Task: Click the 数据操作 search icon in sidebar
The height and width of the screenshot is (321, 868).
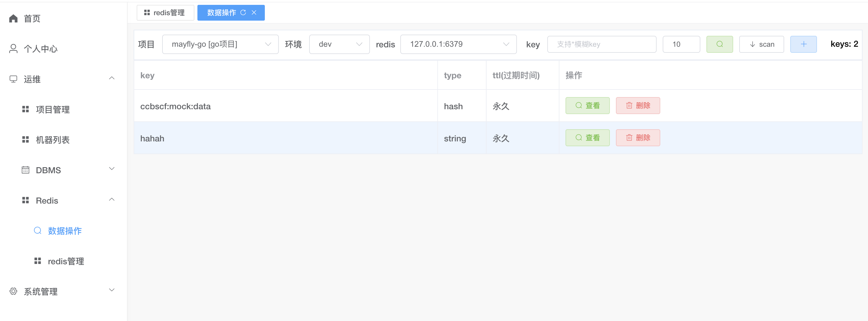Action: 37,231
